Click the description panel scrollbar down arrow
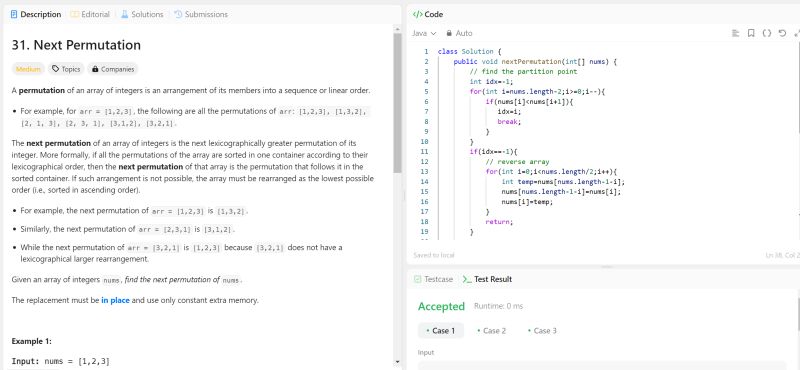Viewport: 800px width, 370px height. tap(397, 362)
